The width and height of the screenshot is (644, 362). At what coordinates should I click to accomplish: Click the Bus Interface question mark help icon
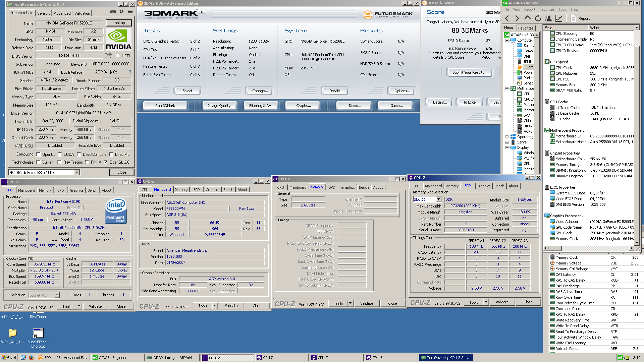[x=130, y=72]
